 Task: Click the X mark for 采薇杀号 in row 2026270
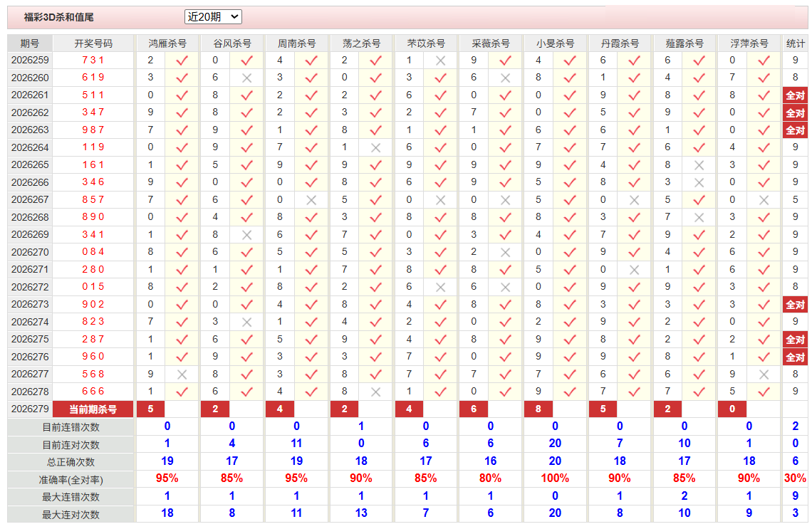[506, 253]
